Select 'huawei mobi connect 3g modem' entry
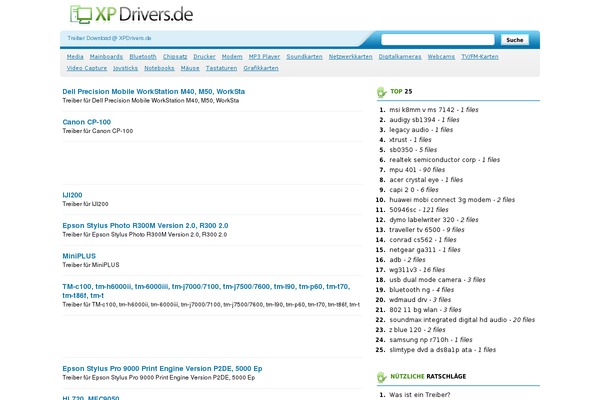 (x=440, y=200)
